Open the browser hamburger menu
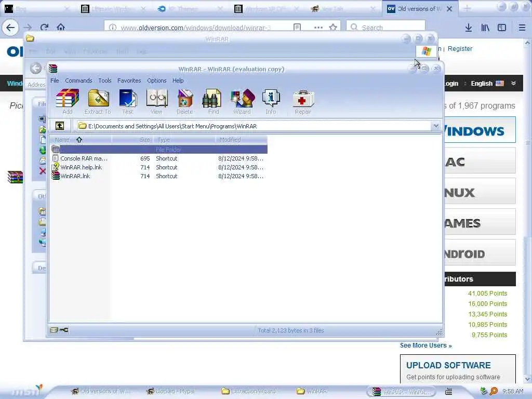This screenshot has width=532, height=399. click(x=522, y=28)
